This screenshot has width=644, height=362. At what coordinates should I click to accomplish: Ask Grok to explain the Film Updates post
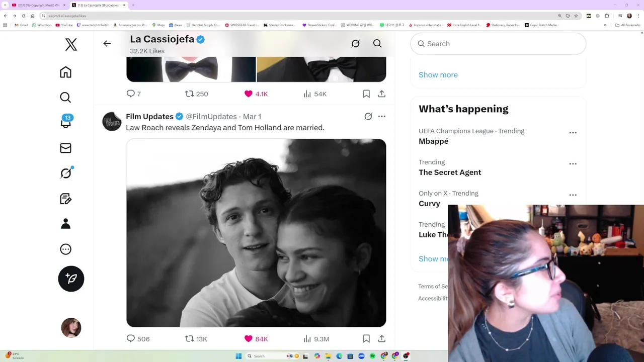tap(368, 116)
